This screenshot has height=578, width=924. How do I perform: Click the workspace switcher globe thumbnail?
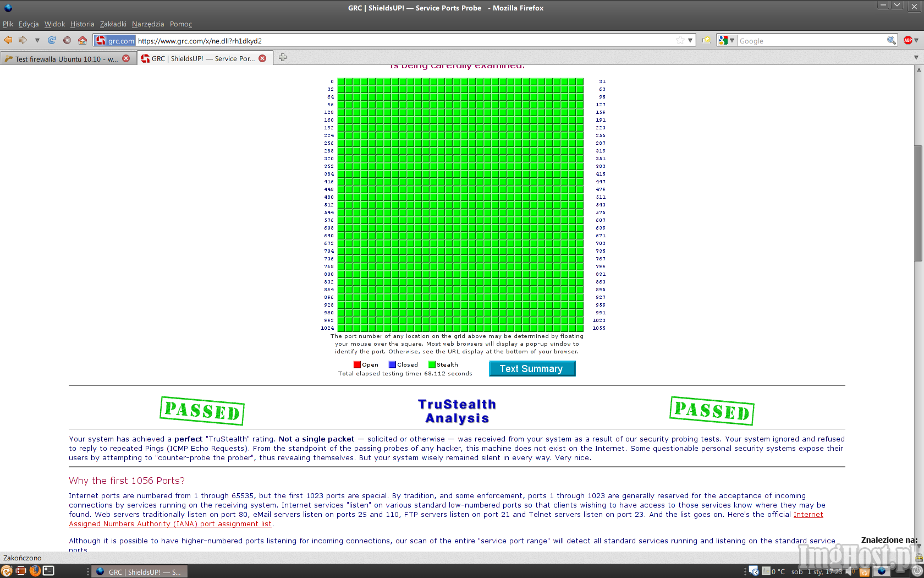pos(882,571)
